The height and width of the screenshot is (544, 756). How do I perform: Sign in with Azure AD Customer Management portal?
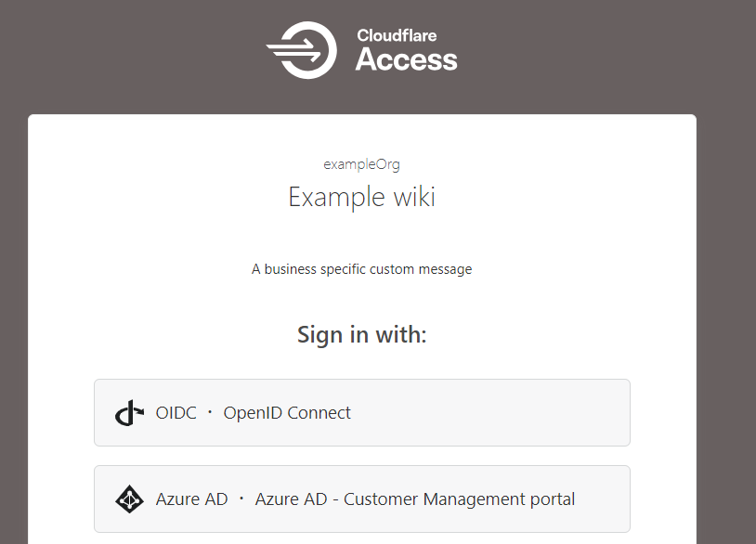[361, 499]
